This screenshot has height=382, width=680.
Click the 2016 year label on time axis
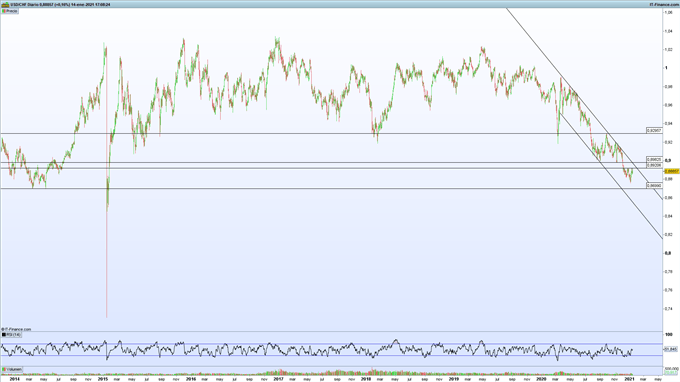(x=190, y=379)
